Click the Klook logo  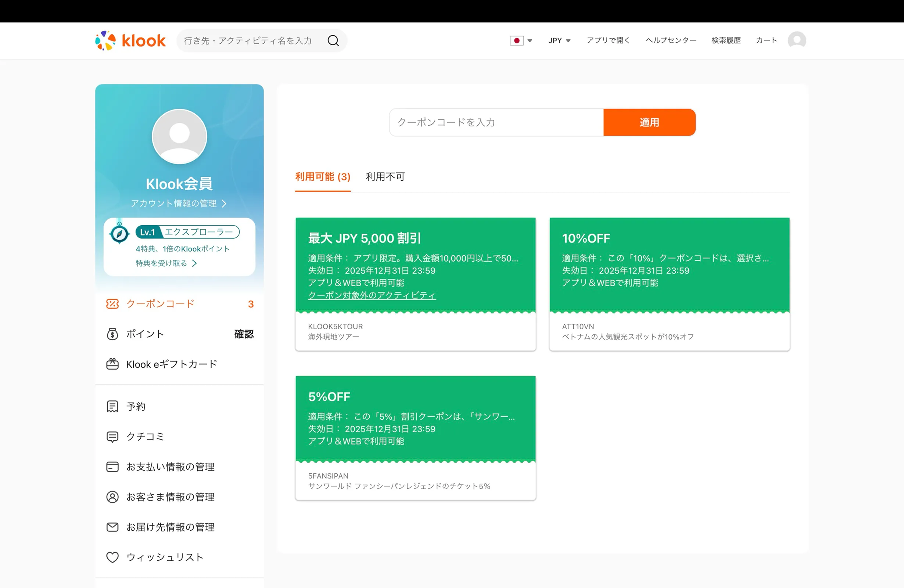(130, 40)
